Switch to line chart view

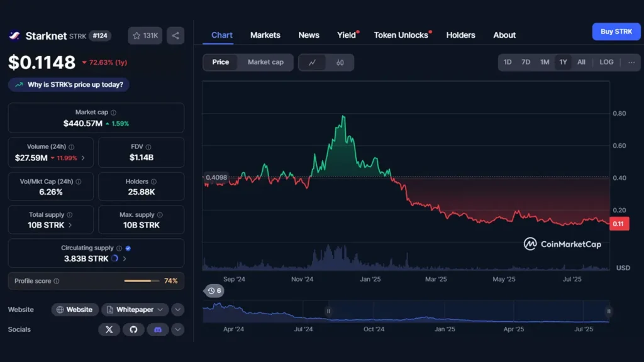pos(313,62)
